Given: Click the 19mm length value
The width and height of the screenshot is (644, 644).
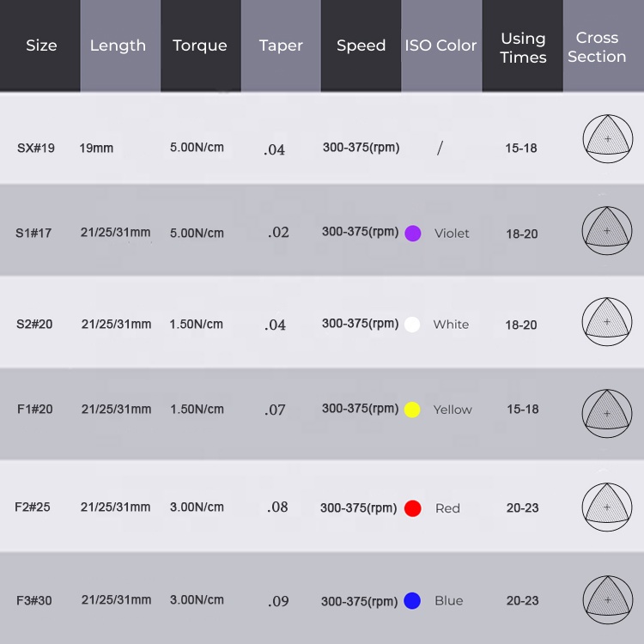Looking at the screenshot, I should 96,149.
